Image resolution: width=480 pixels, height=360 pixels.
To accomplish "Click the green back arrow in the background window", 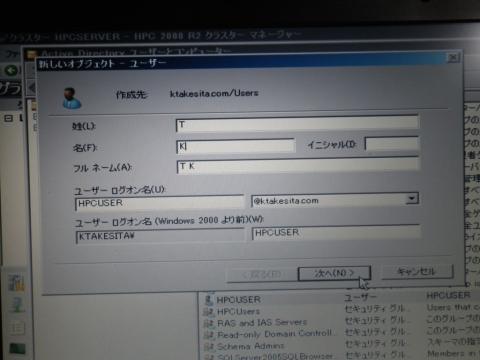I will pyautogui.click(x=11, y=70).
